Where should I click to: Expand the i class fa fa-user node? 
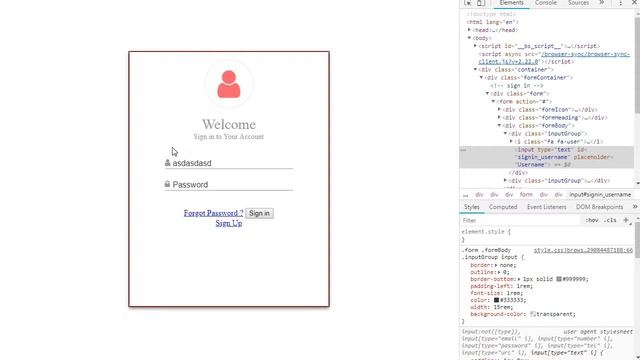click(511, 141)
